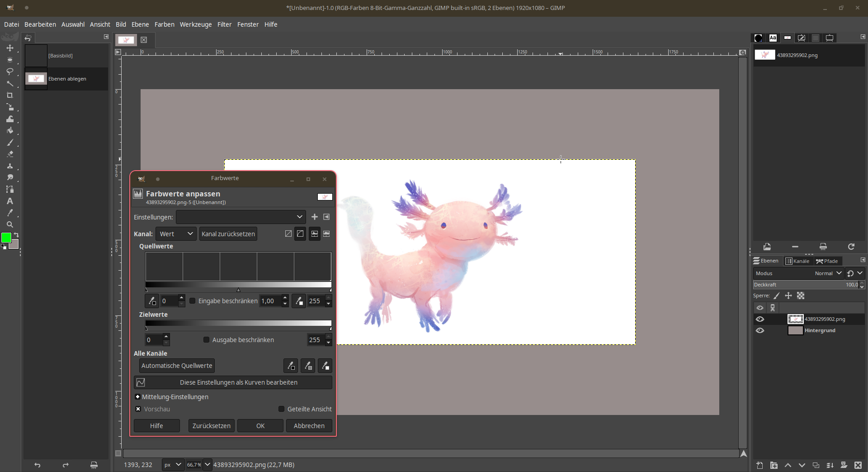Open the Einstellungen presets dropdown
Screen dimensions: 868x472
point(241,217)
